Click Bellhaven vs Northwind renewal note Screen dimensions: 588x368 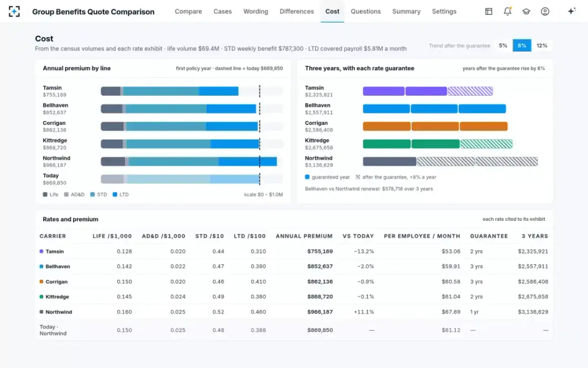pyautogui.click(x=369, y=189)
